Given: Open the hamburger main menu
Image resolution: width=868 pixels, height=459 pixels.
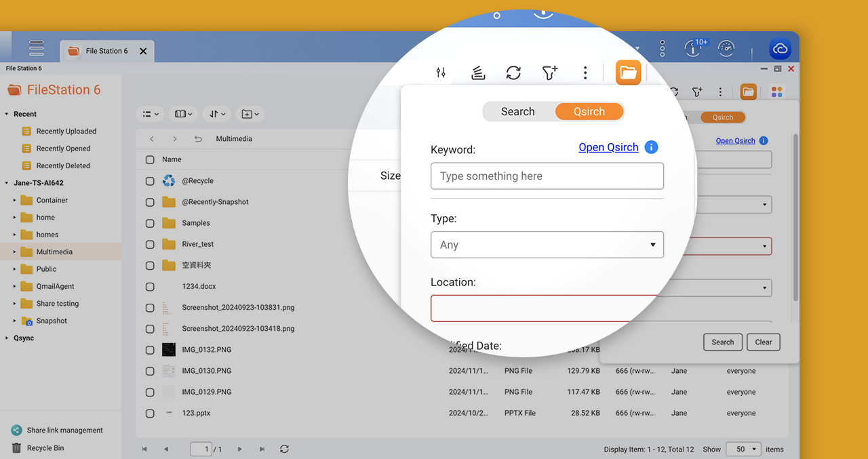Looking at the screenshot, I should pos(37,49).
